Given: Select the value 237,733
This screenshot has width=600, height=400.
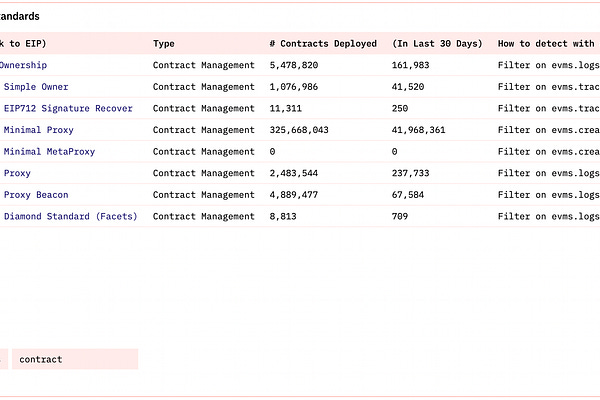Looking at the screenshot, I should tap(411, 173).
